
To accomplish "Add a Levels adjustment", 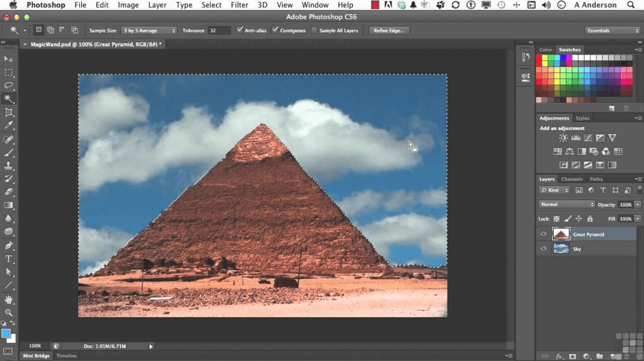I will point(576,138).
